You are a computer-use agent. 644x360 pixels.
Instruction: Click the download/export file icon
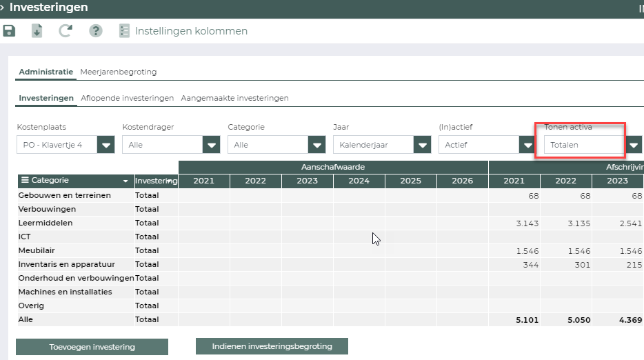coord(37,31)
